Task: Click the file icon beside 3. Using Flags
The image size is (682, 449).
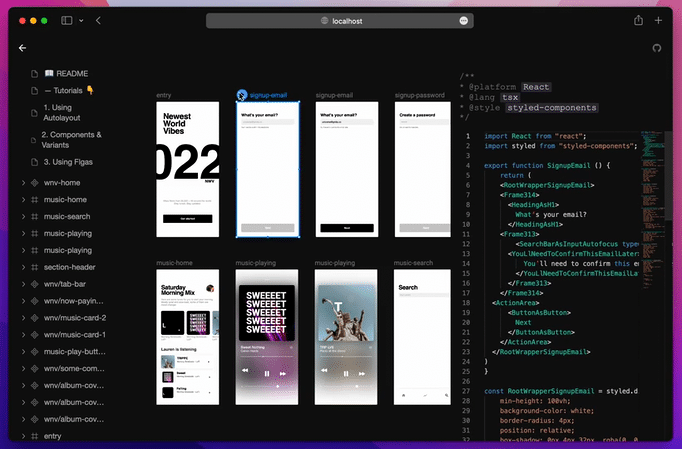Action: [35, 162]
